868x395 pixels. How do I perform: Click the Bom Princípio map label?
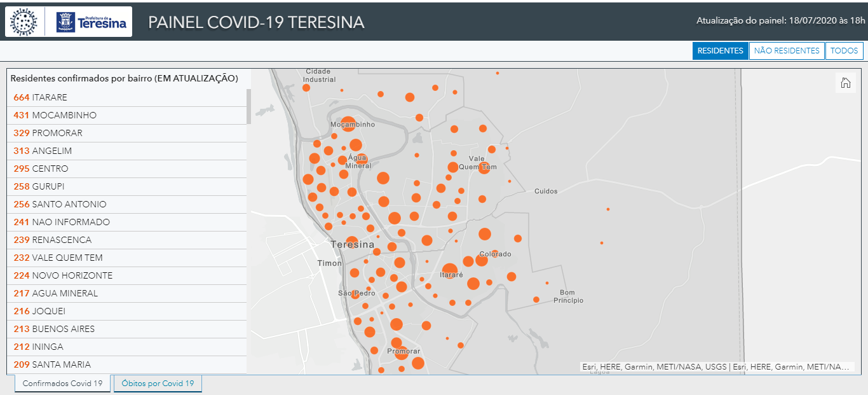click(568, 296)
